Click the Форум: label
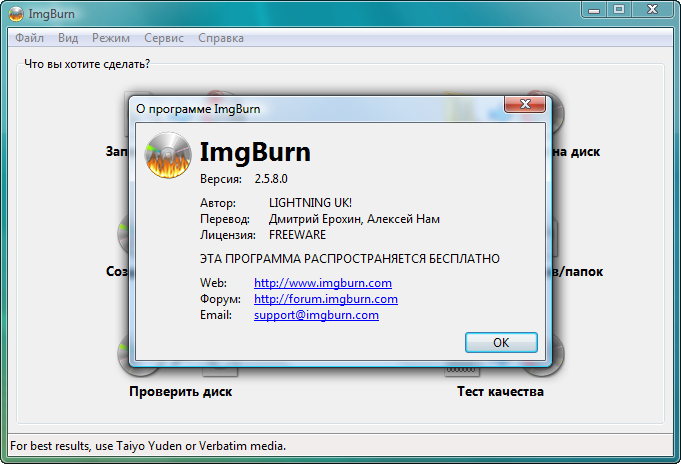The height and width of the screenshot is (464, 681). (x=220, y=299)
